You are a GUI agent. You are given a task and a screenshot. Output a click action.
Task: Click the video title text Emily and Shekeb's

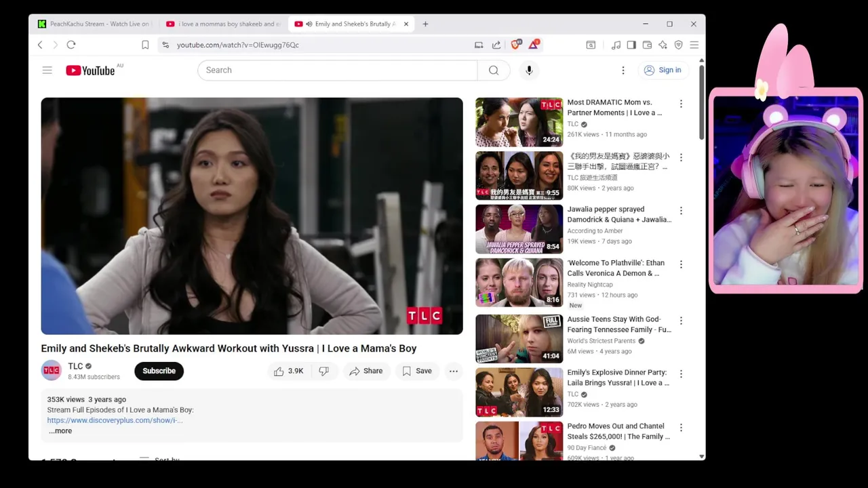(x=229, y=348)
